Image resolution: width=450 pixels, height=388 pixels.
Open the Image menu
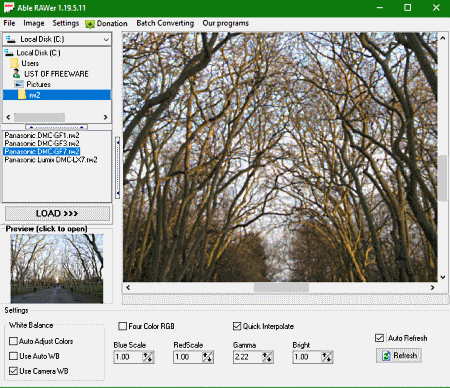[x=34, y=23]
